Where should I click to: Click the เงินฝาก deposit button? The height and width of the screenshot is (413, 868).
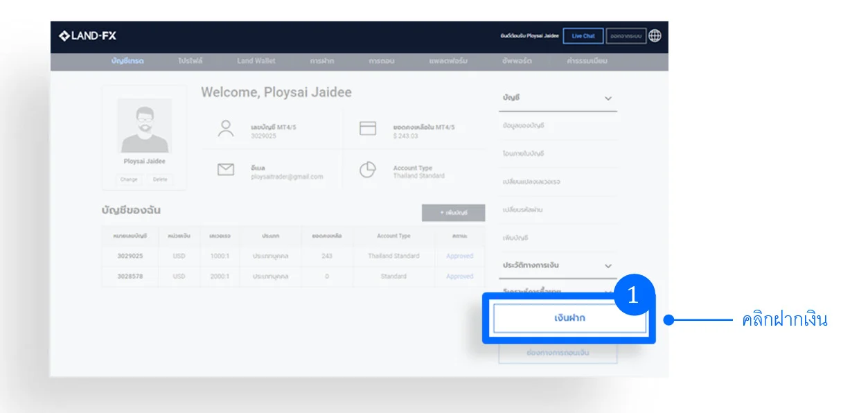[x=569, y=318]
